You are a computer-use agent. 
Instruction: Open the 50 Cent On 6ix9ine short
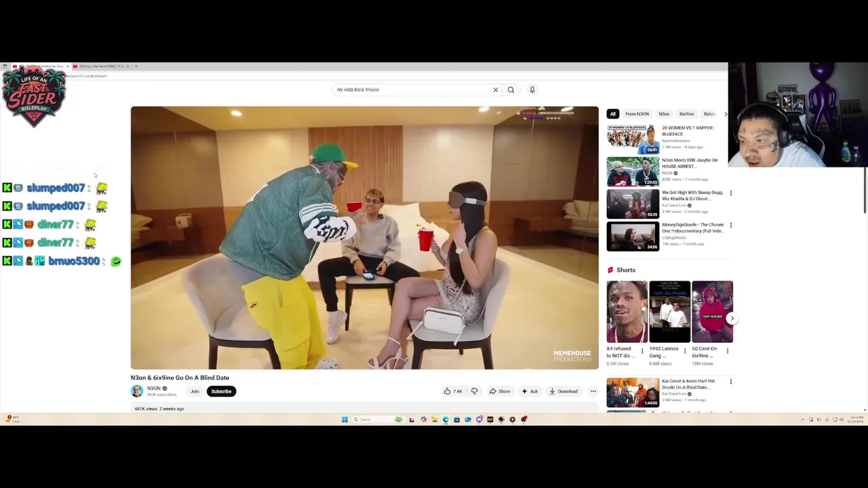coord(712,312)
